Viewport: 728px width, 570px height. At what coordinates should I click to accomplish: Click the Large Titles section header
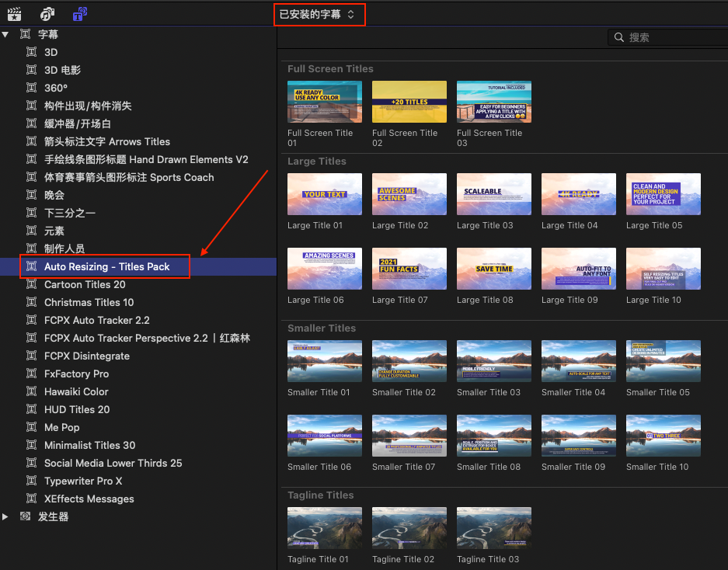317,161
